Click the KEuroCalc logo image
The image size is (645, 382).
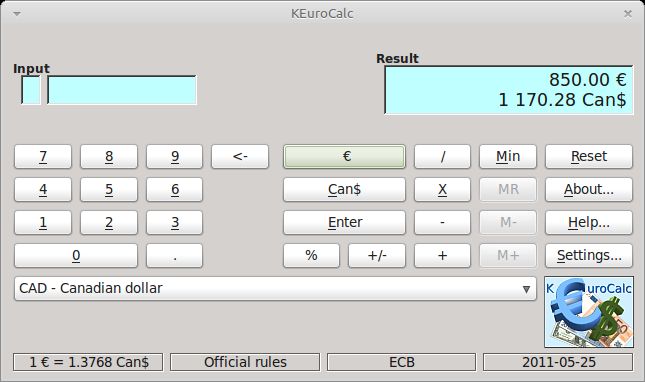click(589, 312)
